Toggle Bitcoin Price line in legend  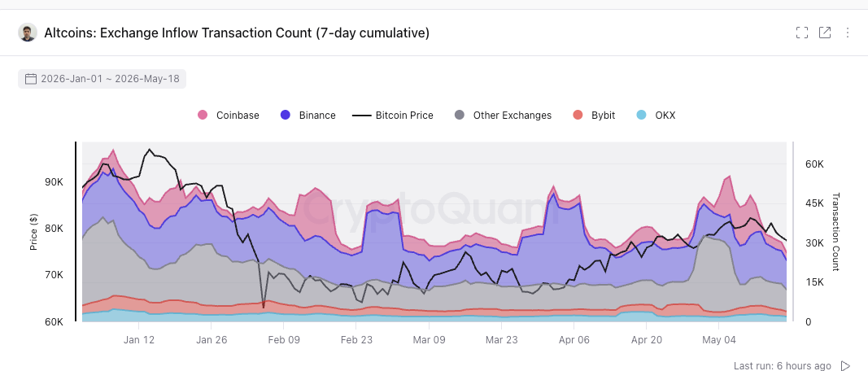(393, 116)
